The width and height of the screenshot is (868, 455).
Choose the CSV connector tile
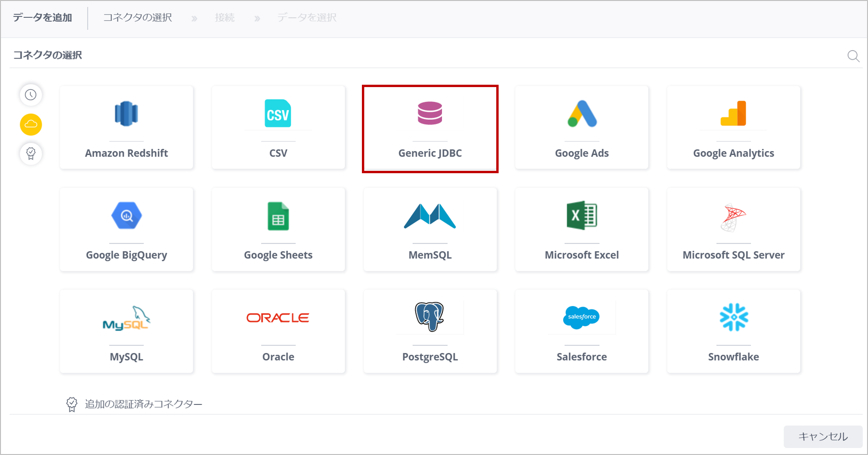coord(278,127)
